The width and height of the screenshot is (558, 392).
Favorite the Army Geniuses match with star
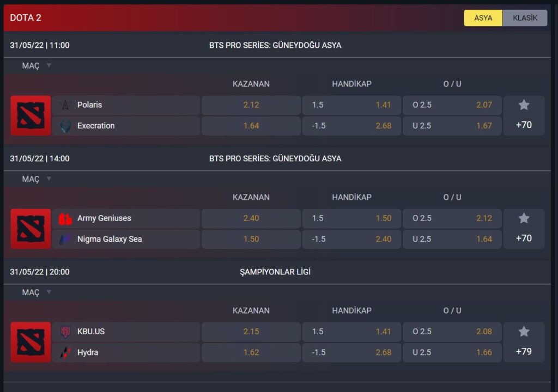click(524, 218)
